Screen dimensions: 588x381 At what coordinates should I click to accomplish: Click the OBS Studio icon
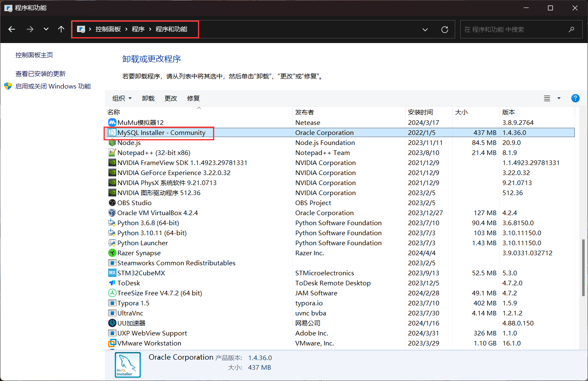tap(112, 203)
